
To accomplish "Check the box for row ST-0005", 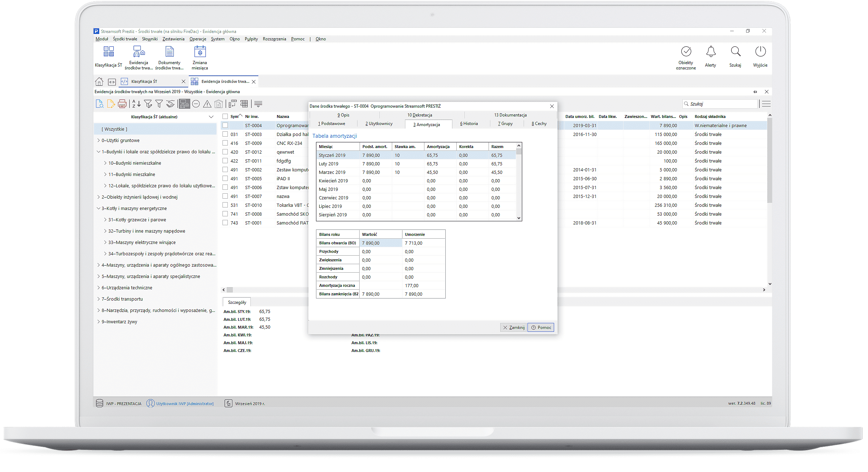I will point(225,178).
